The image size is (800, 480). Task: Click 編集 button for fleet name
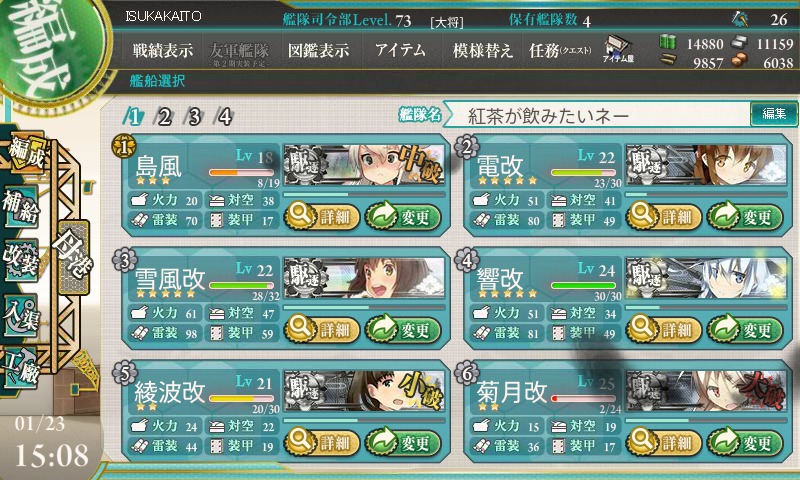(774, 114)
